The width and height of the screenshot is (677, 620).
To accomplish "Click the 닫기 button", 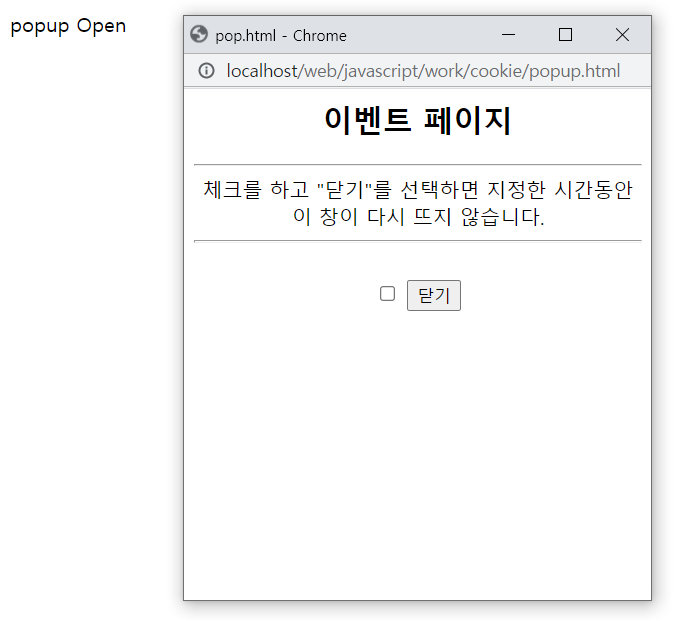I will tap(433, 295).
